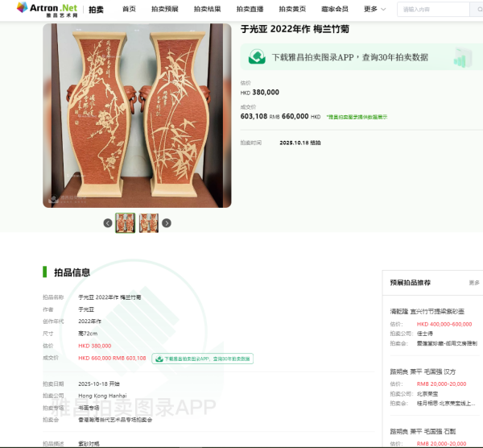483x448 pixels.
Task: Show the previous image with the left arrow
Action: [x=108, y=223]
